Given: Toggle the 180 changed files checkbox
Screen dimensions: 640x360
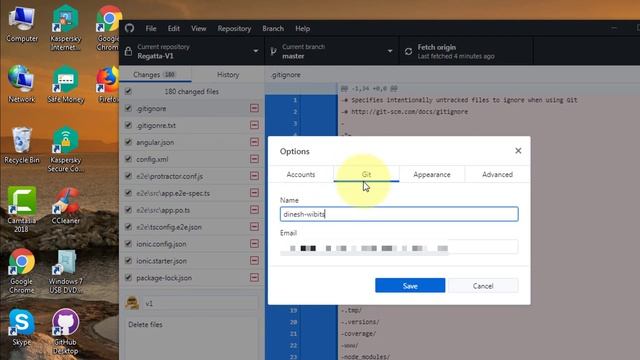Looking at the screenshot, I should tap(128, 91).
